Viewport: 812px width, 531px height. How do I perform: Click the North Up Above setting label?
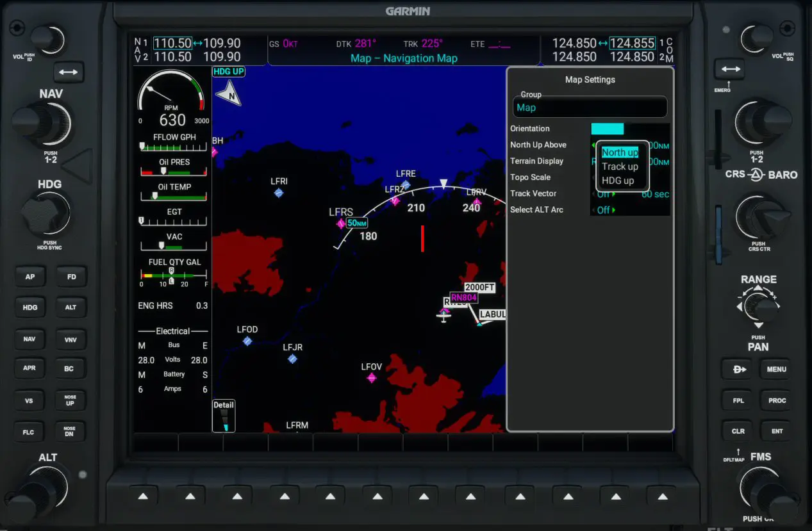point(538,145)
